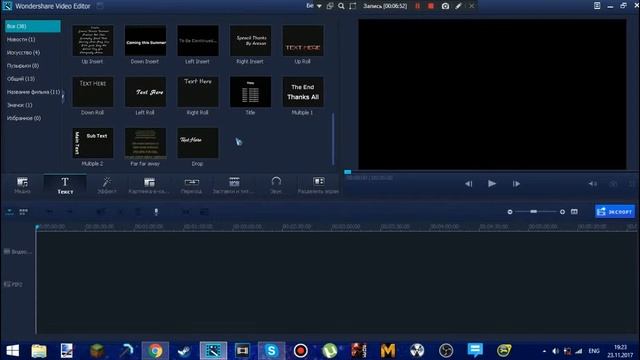Click the taskbar volume icon
The height and width of the screenshot is (360, 640).
coord(556,351)
